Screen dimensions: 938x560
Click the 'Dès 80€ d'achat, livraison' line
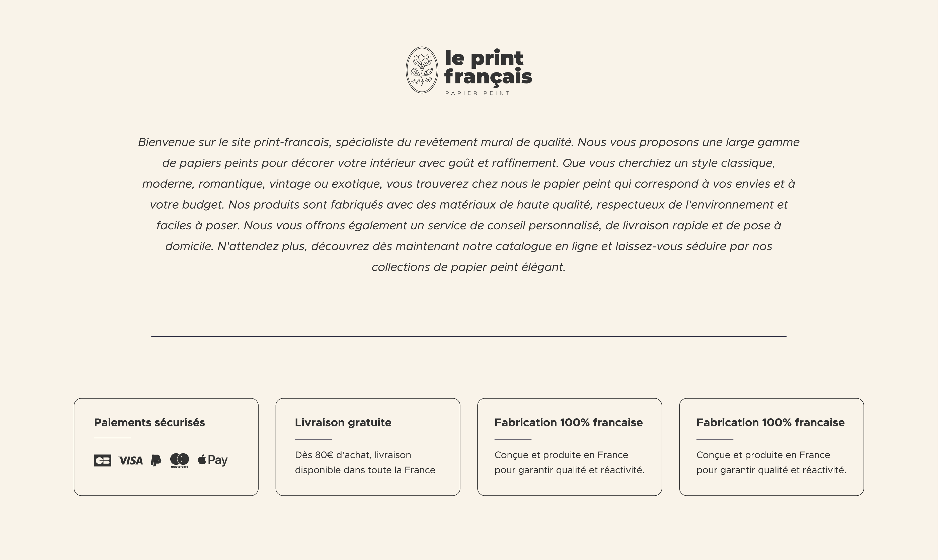pos(353,455)
